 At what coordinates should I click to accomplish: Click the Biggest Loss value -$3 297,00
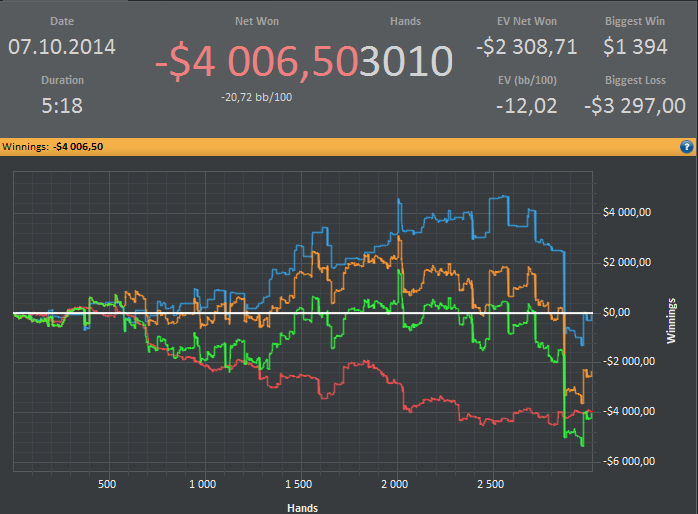pos(635,106)
